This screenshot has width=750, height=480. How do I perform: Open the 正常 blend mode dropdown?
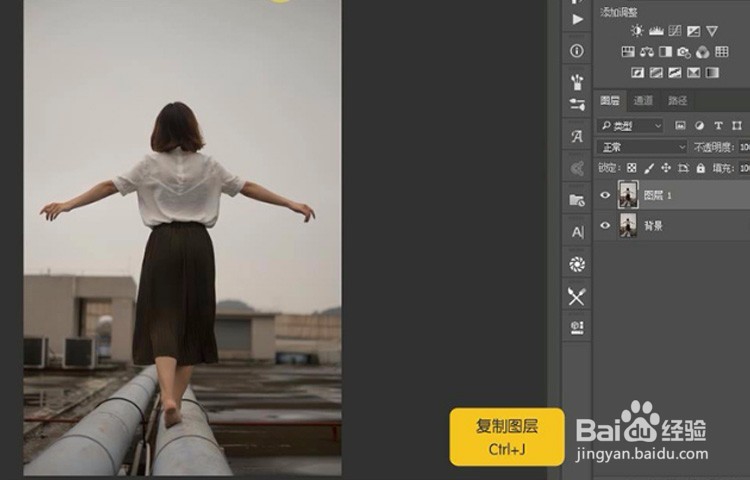click(641, 147)
